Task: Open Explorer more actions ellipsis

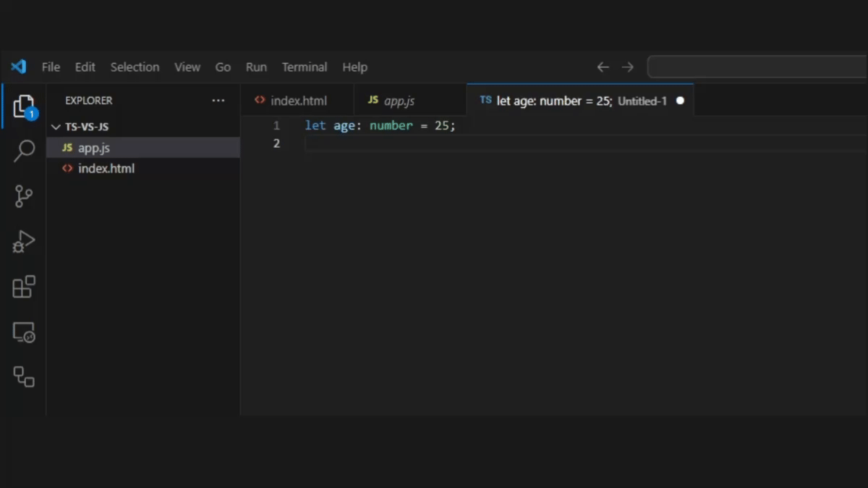Action: (x=218, y=101)
